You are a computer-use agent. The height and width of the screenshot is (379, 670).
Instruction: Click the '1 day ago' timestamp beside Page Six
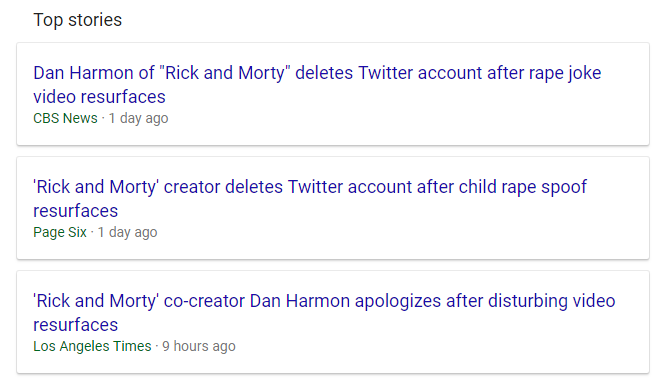127,232
